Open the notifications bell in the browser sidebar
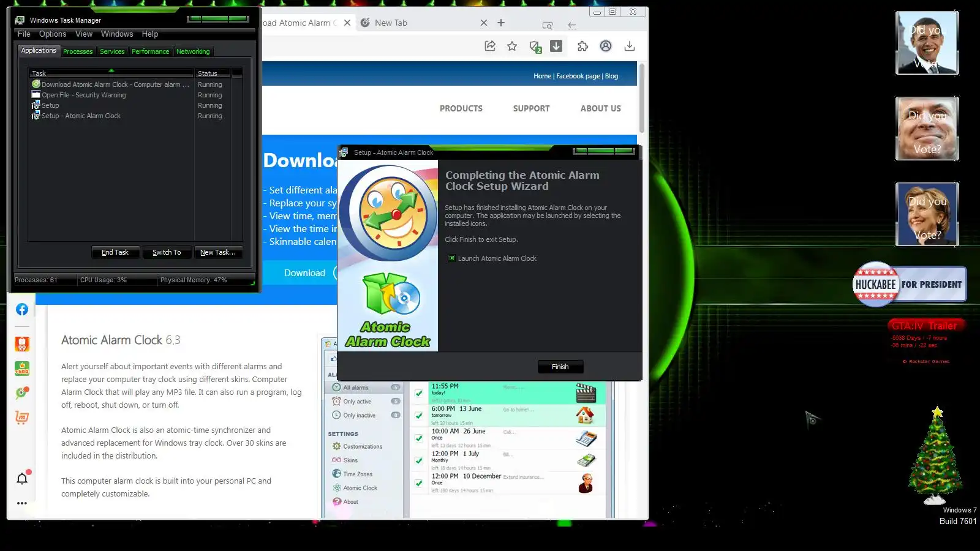This screenshot has height=551, width=980. pyautogui.click(x=22, y=478)
